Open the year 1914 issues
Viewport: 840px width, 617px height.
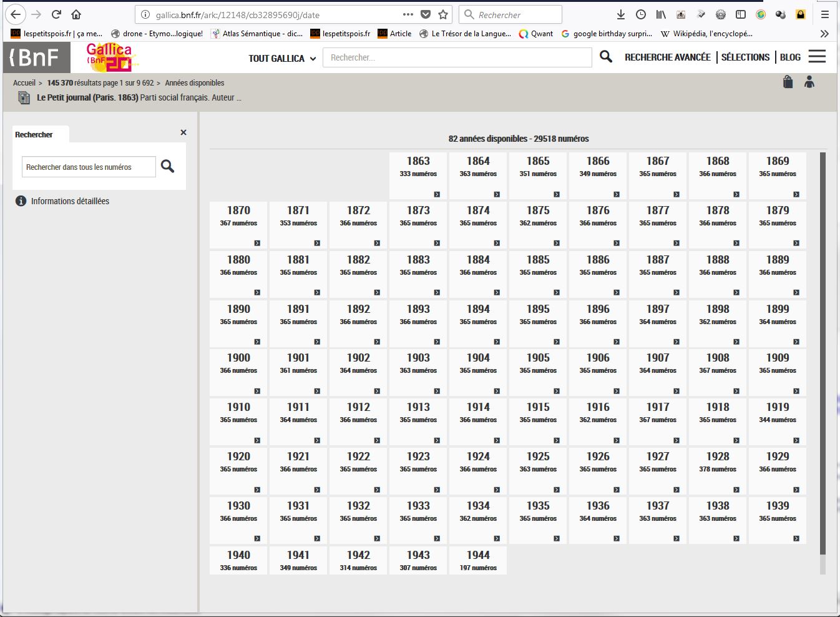[478, 421]
